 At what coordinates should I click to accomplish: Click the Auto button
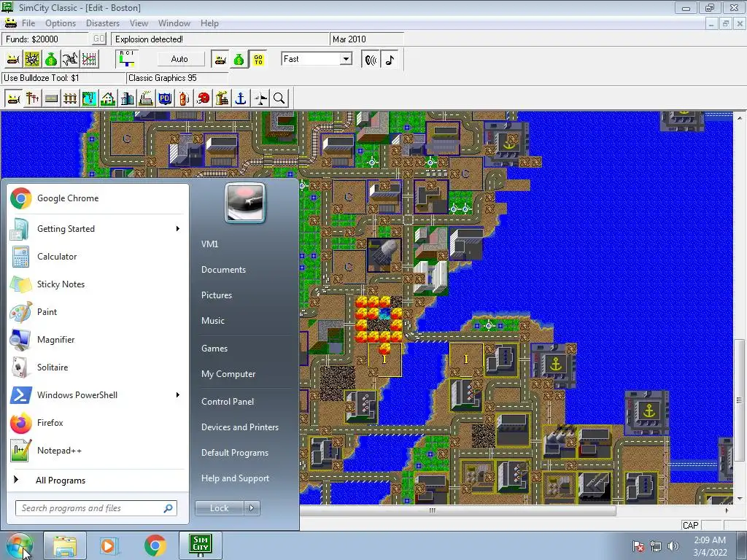[x=179, y=59]
